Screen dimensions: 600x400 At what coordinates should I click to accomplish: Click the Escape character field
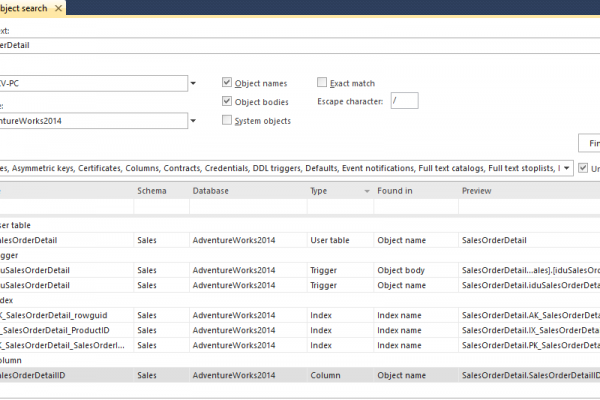(x=404, y=101)
